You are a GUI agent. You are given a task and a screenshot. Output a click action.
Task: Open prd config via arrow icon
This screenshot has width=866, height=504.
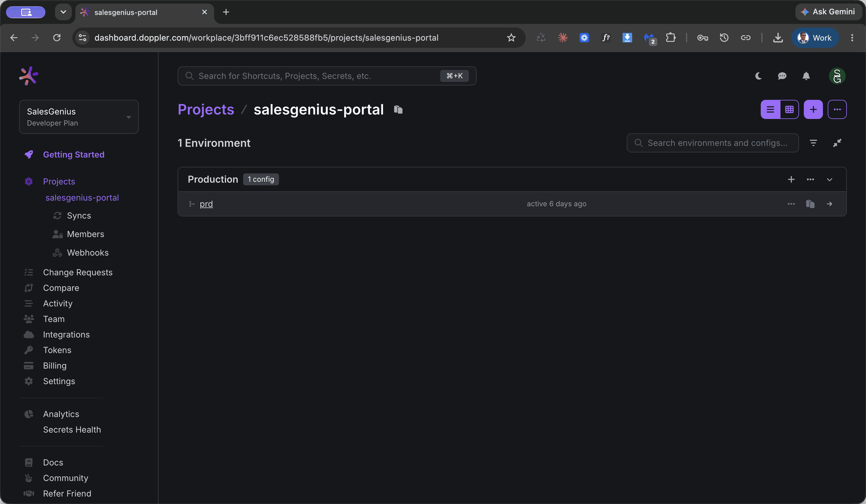pos(829,204)
